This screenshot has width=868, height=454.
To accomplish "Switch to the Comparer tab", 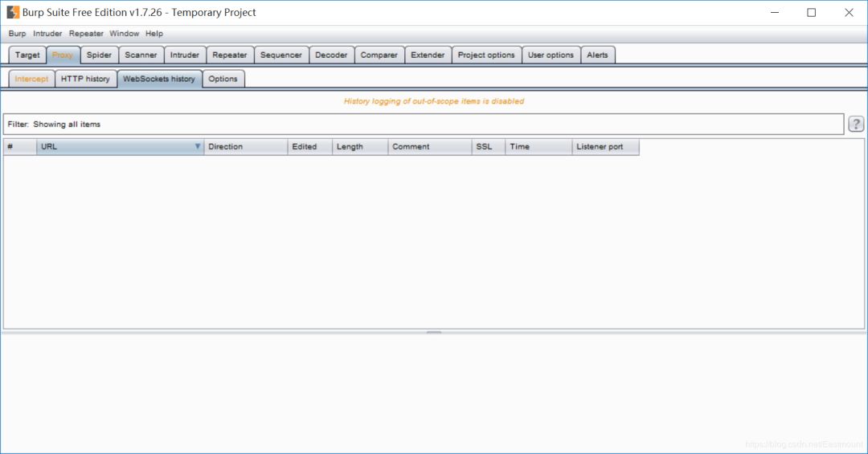I will tap(379, 55).
